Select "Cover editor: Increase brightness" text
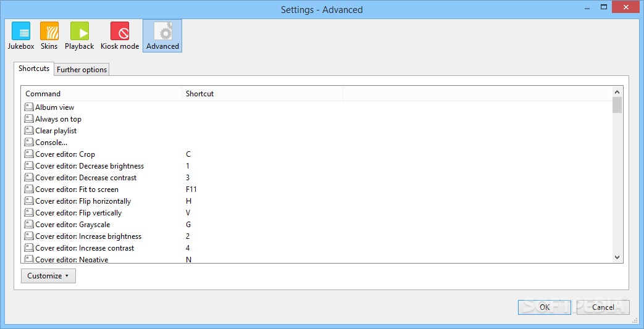Image resolution: width=644 pixels, height=329 pixels. point(88,236)
